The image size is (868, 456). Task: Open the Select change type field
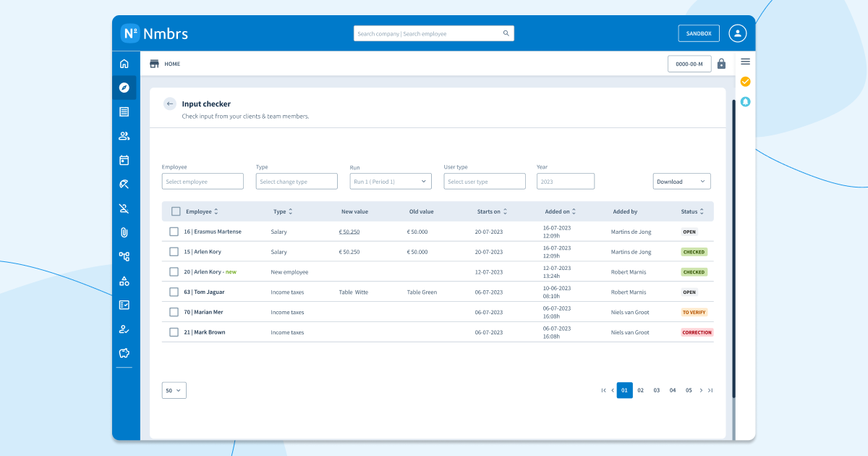(297, 182)
